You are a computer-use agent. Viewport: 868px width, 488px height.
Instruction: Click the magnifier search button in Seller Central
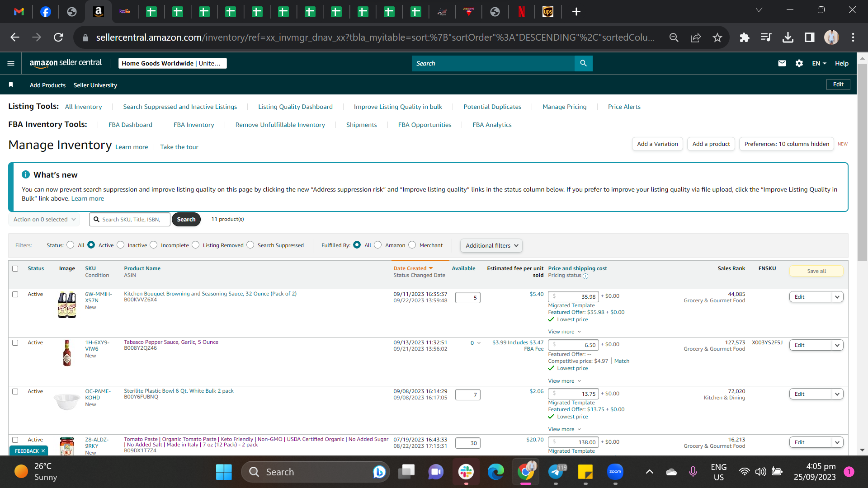[584, 63]
